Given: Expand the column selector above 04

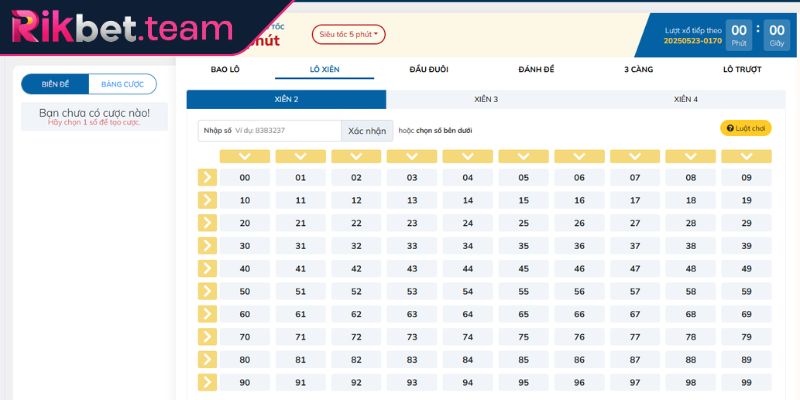Looking at the screenshot, I should click(467, 156).
